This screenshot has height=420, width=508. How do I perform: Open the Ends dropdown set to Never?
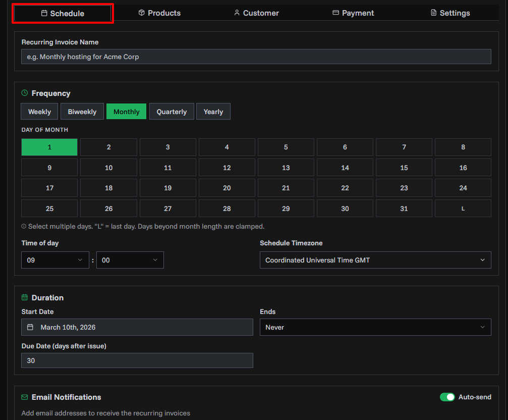point(375,327)
